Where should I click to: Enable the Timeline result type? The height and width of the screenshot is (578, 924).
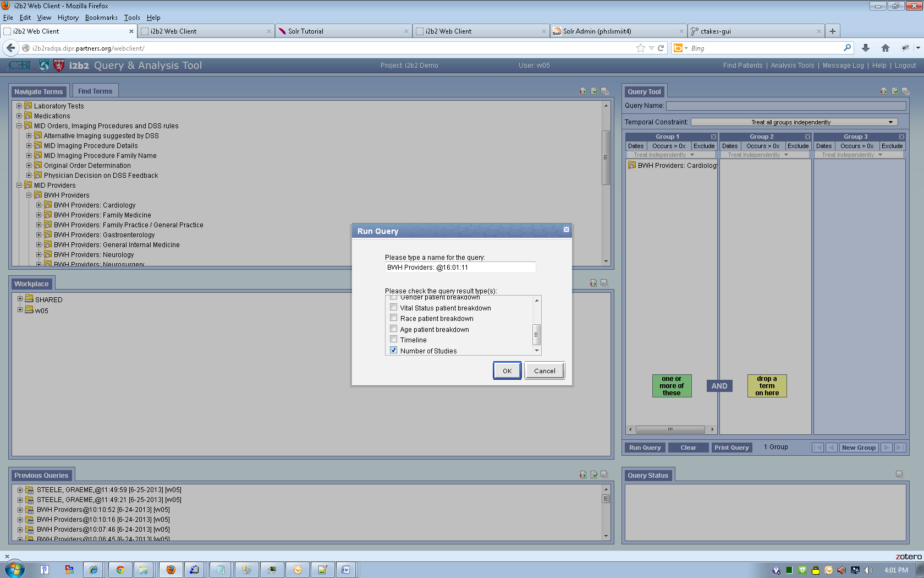pos(393,339)
